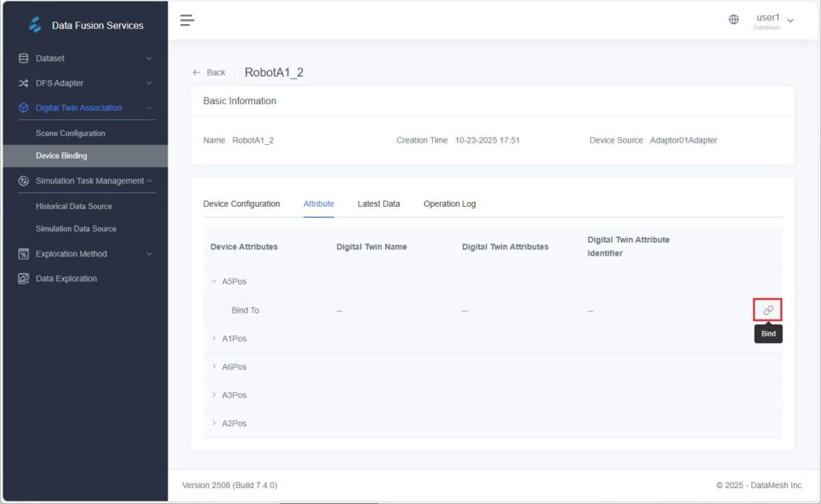Collapse the A5Pos attribute row
This screenshot has width=821, height=504.
coord(214,281)
